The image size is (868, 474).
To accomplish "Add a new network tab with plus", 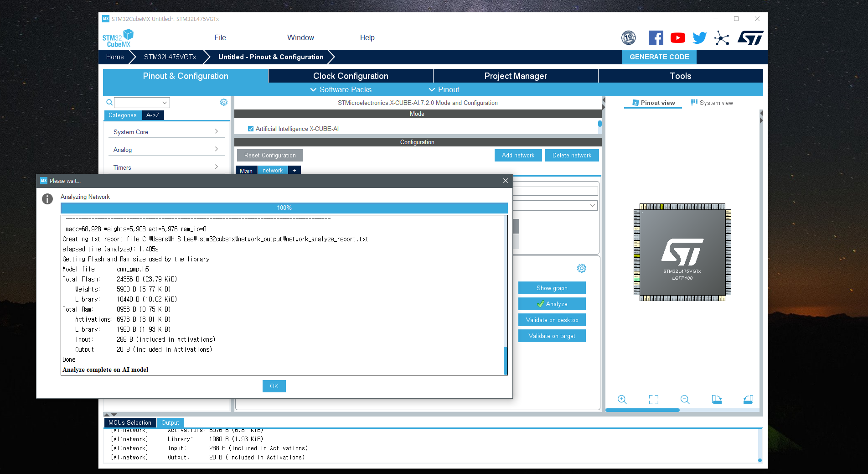I will pyautogui.click(x=294, y=171).
